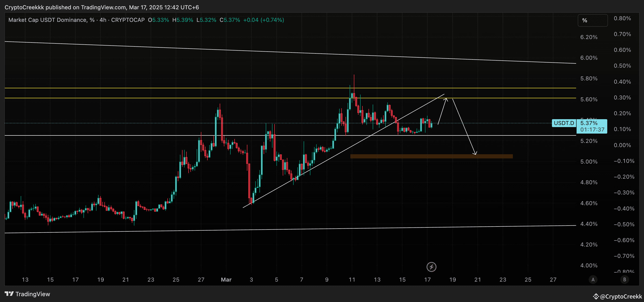Click the 0.80% percent scale label
The width and height of the screenshot is (644, 302).
pyautogui.click(x=622, y=18)
